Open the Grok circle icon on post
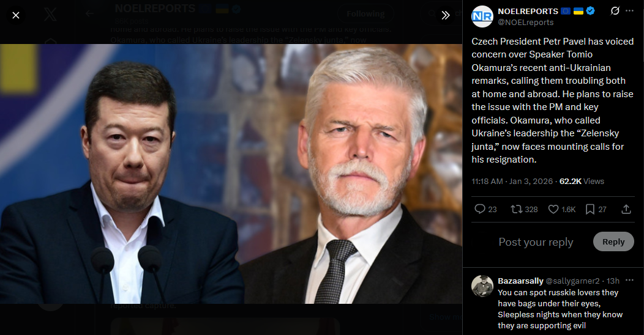644x335 pixels. click(x=615, y=11)
